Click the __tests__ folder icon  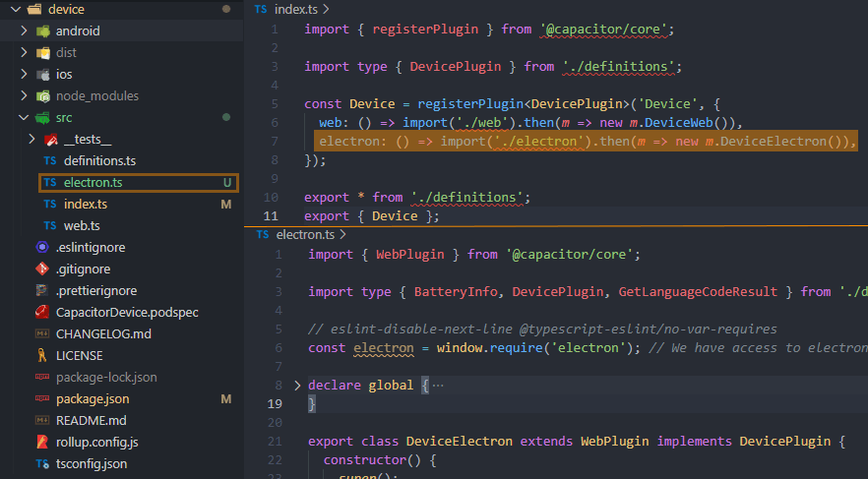point(51,140)
